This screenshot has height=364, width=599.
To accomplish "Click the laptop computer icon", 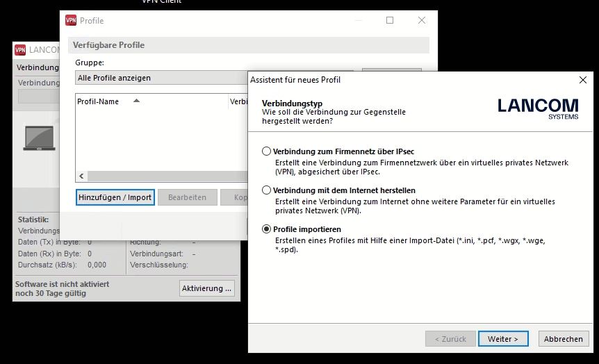I will click(39, 138).
